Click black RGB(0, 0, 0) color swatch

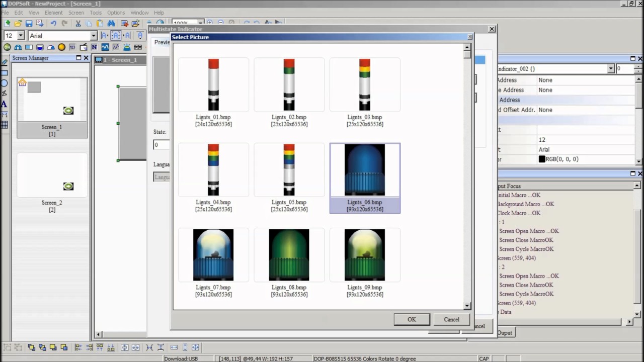[x=542, y=159]
